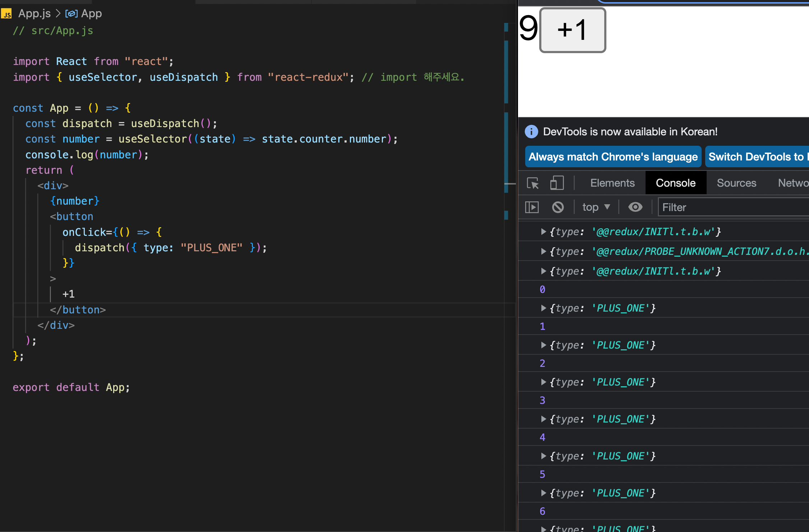This screenshot has width=809, height=532.
Task: Click the JS file icon in breadcrumb
Action: point(6,14)
